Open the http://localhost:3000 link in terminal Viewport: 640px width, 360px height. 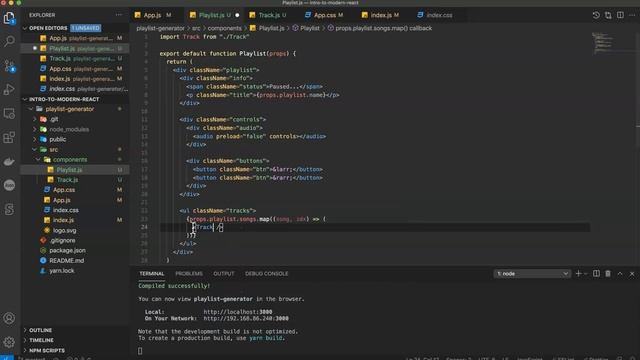coord(238,312)
